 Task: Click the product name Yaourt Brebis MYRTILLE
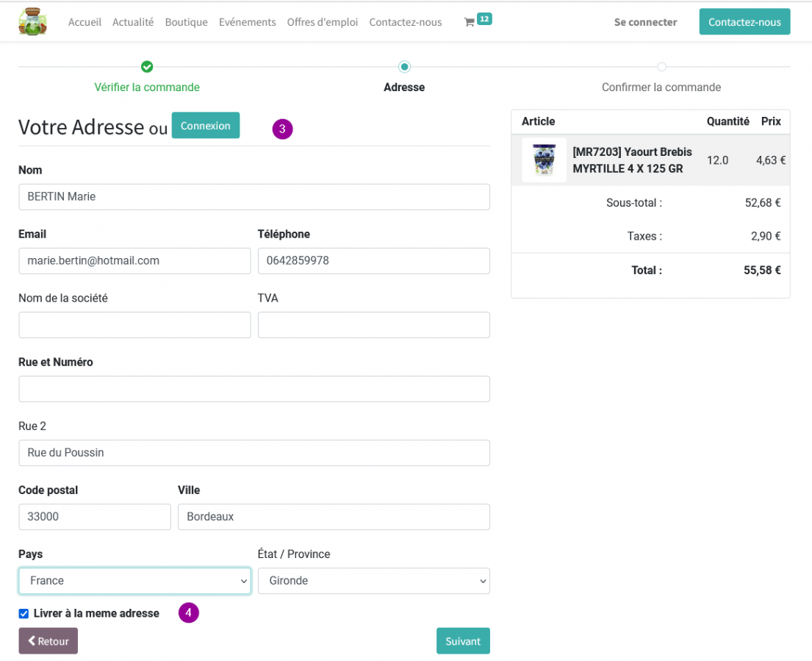(632, 160)
